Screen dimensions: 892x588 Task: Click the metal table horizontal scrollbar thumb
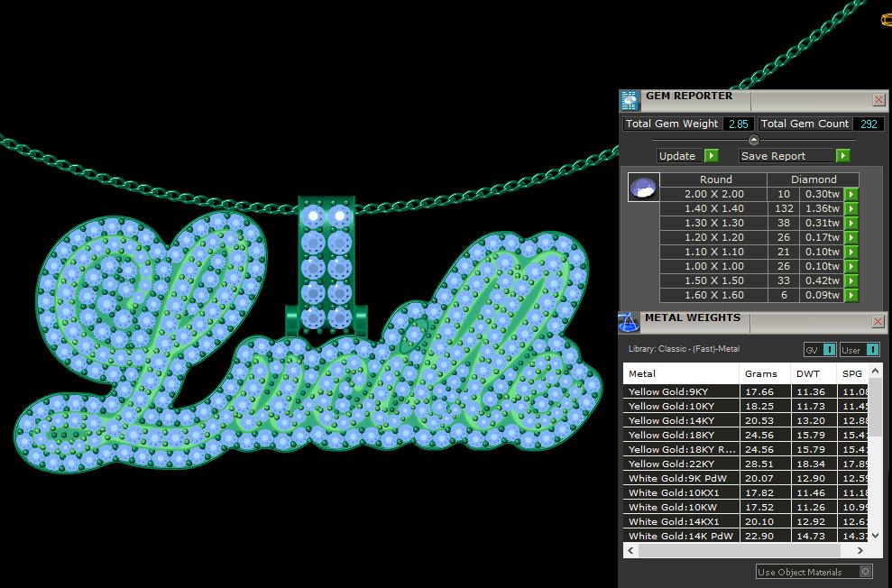739,550
